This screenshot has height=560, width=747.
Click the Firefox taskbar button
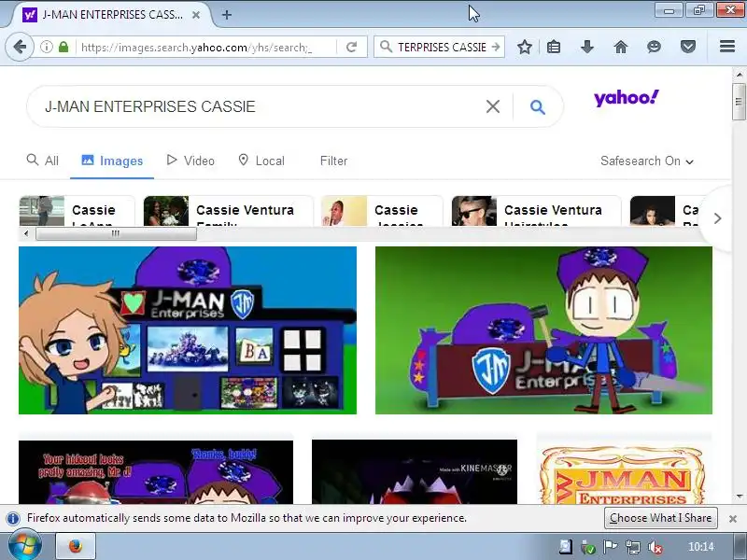pyautogui.click(x=76, y=546)
